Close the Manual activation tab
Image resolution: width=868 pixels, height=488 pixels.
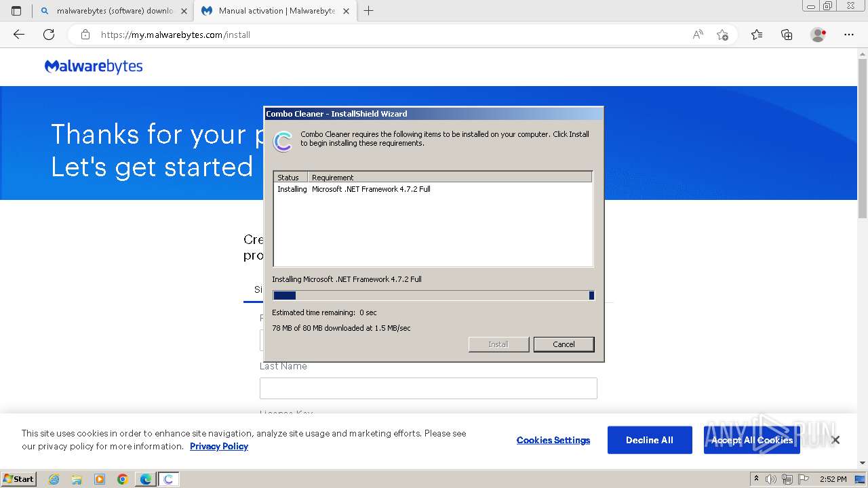347,11
